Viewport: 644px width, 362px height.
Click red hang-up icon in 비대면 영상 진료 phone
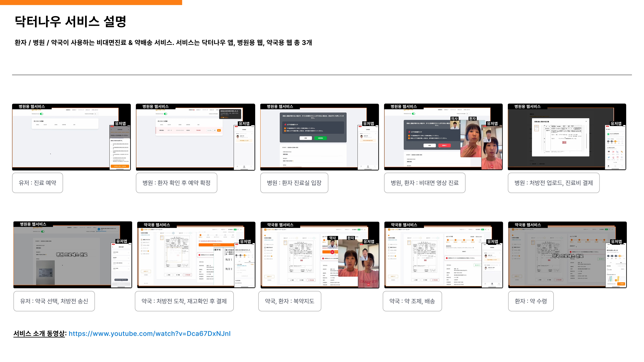492,166
